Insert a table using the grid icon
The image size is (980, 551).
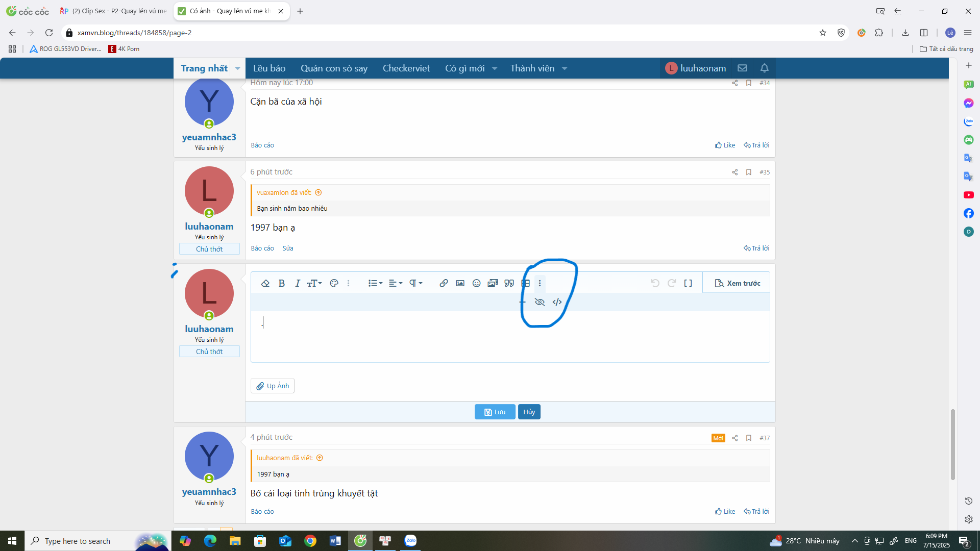(526, 283)
